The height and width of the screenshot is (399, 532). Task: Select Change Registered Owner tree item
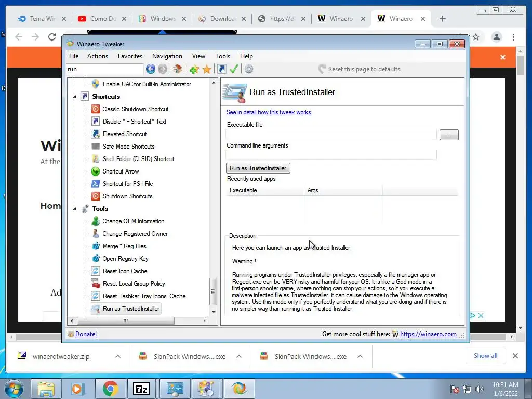click(x=135, y=234)
